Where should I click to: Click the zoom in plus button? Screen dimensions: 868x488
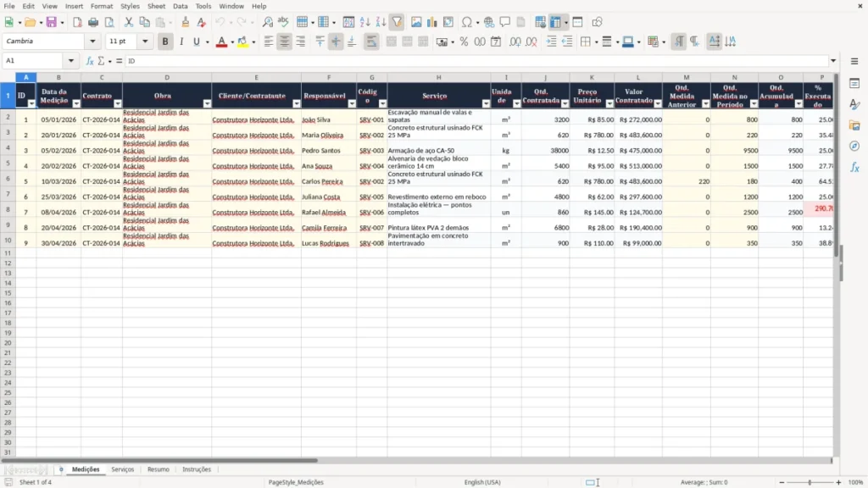[838, 482]
